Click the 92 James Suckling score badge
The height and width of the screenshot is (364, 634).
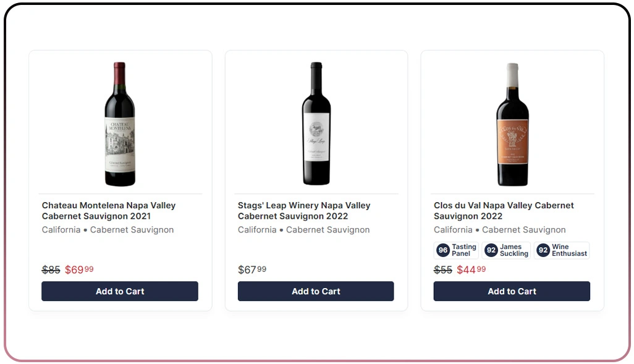click(507, 250)
